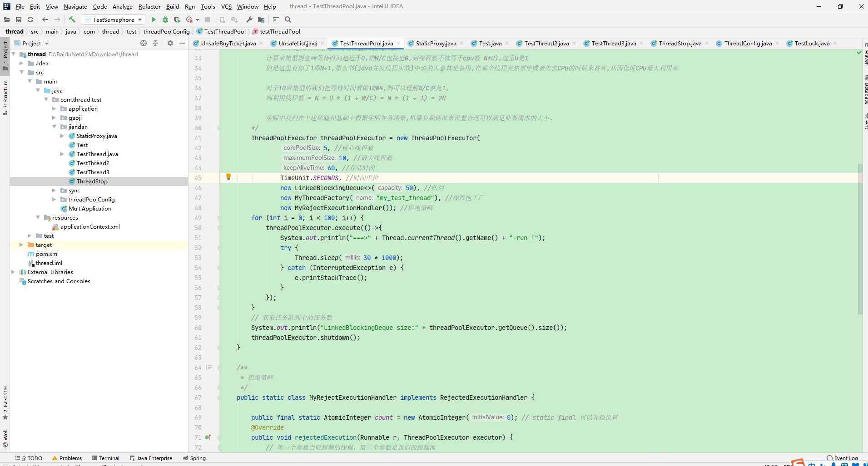The image size is (868, 466).
Task: Click the Open file toolbar icon
Action: [x=7, y=20]
